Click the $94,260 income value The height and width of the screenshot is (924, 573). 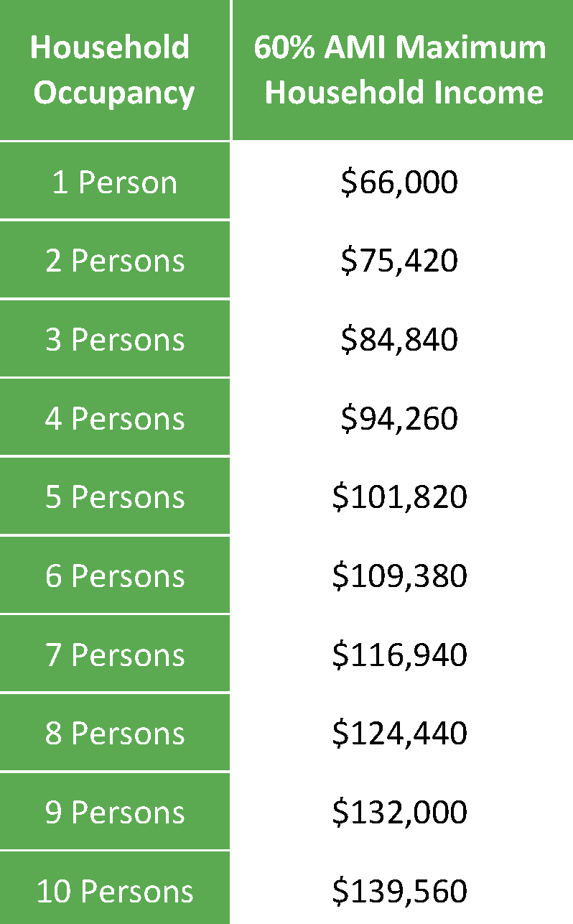click(x=399, y=420)
